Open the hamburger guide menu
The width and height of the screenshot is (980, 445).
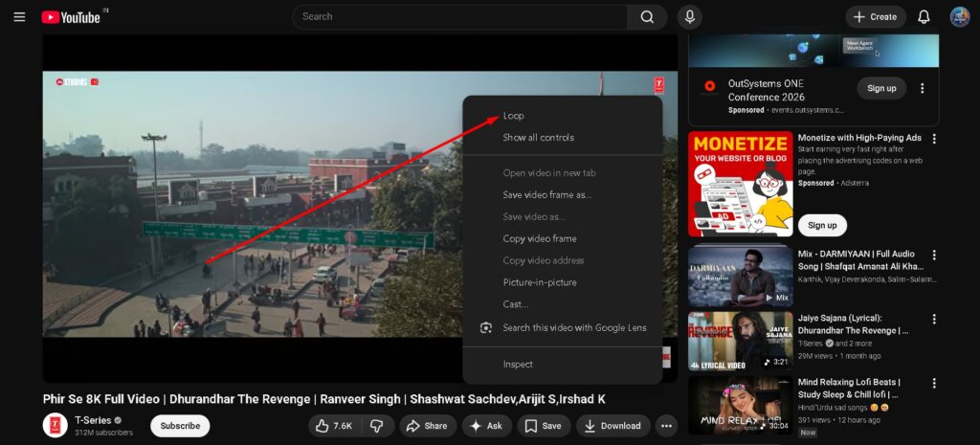click(19, 17)
